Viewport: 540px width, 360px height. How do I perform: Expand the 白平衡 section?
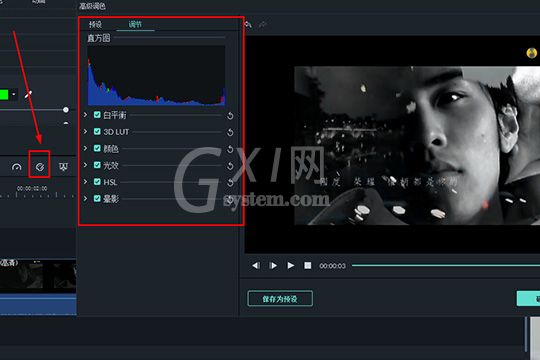coord(85,115)
